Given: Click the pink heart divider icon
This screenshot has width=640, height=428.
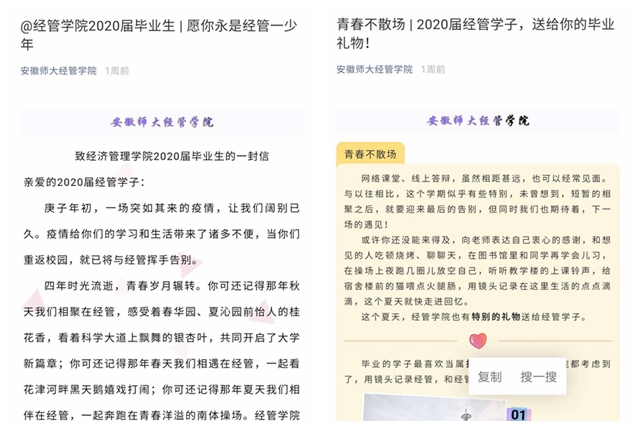Looking at the screenshot, I should (477, 341).
